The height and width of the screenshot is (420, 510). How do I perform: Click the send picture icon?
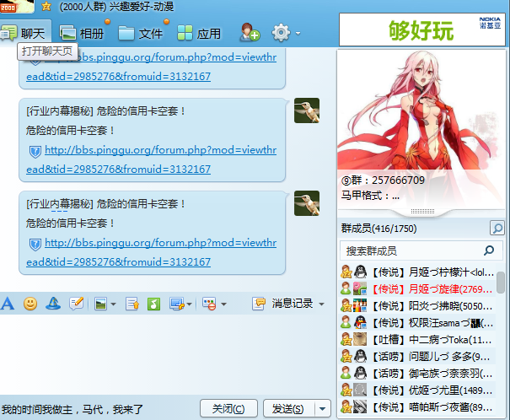100,304
